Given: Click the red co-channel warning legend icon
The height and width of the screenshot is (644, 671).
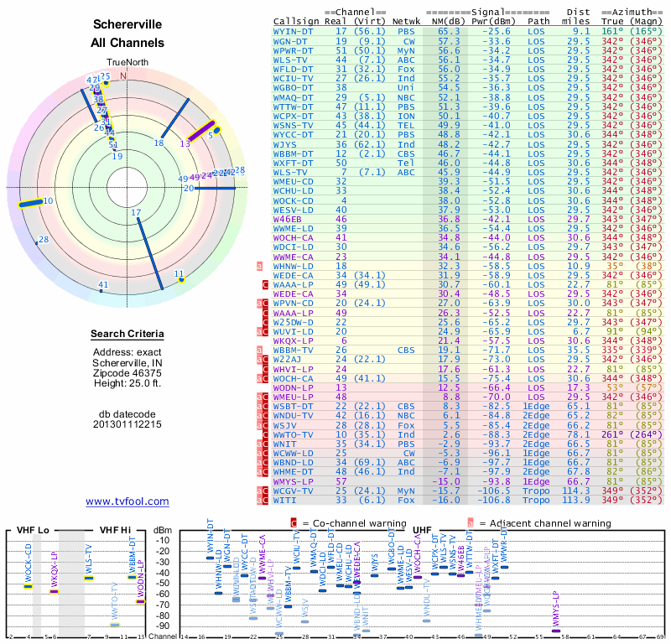Looking at the screenshot, I should click(294, 523).
